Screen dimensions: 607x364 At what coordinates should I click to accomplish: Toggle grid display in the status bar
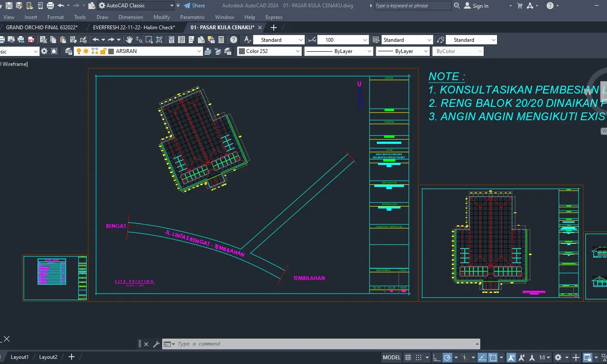click(408, 357)
